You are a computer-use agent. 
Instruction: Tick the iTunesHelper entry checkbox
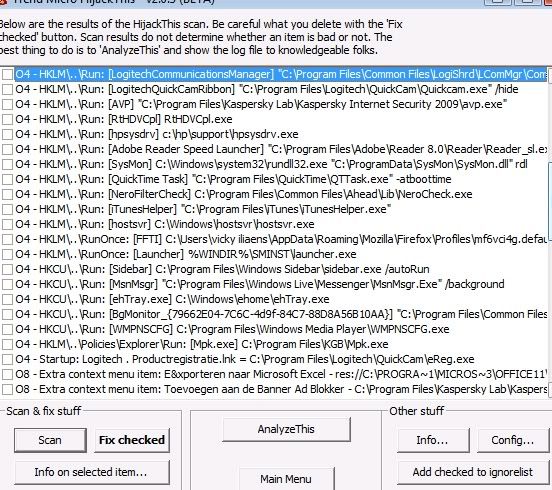(x=7, y=209)
